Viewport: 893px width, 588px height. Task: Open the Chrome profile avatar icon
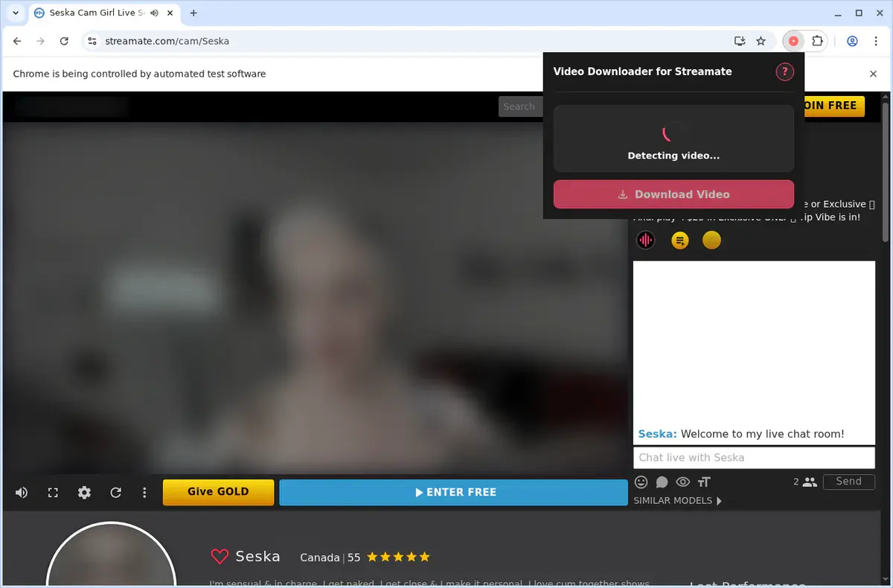[x=852, y=42]
